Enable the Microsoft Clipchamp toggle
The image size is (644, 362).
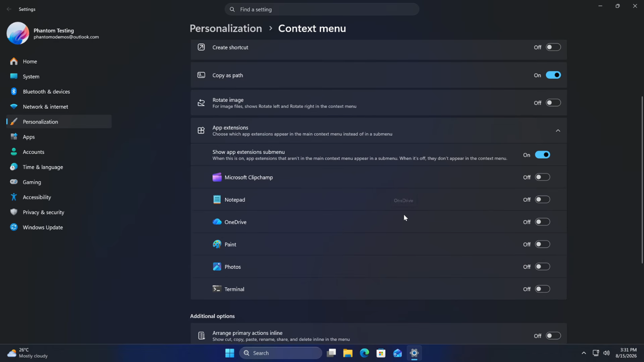542,177
